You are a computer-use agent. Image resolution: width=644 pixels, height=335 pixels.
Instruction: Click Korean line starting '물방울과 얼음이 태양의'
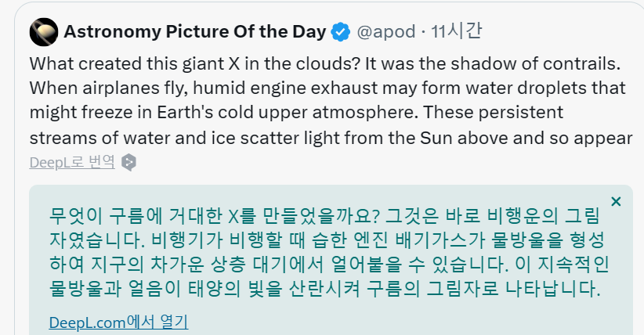click(x=325, y=289)
